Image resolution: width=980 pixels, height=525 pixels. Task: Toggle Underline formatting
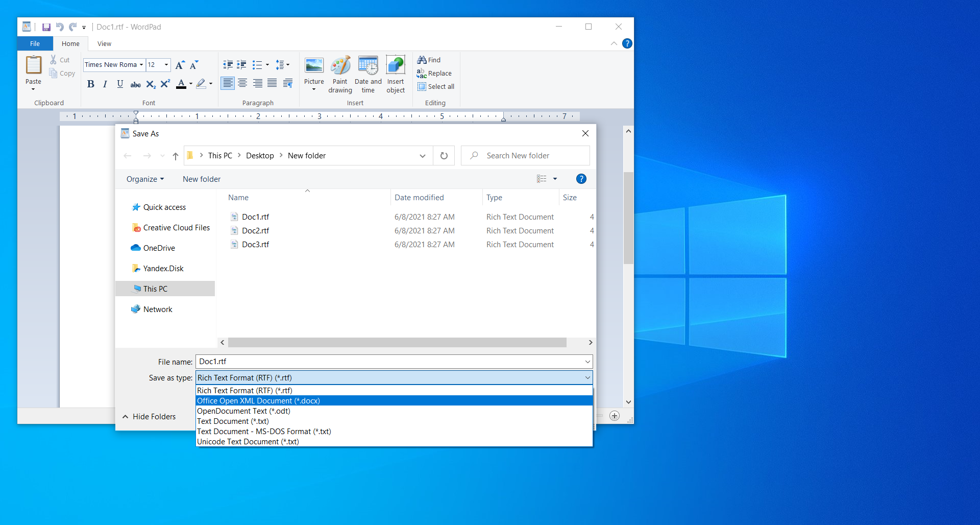click(x=120, y=84)
